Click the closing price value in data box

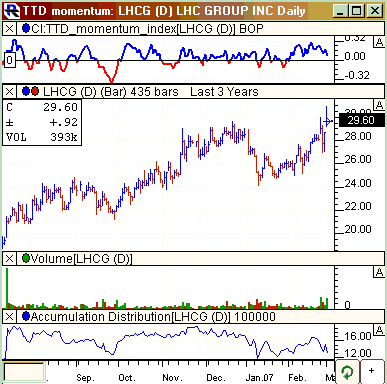(x=60, y=107)
